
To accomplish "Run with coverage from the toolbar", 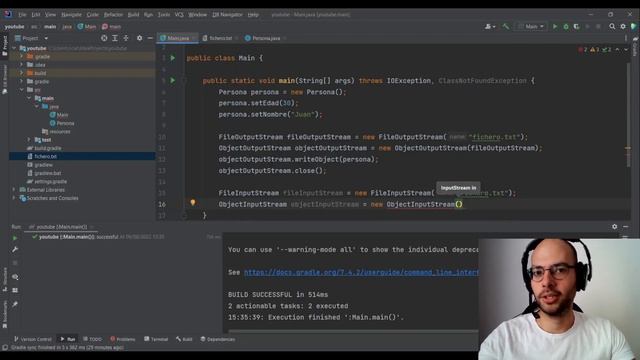I will (576, 27).
